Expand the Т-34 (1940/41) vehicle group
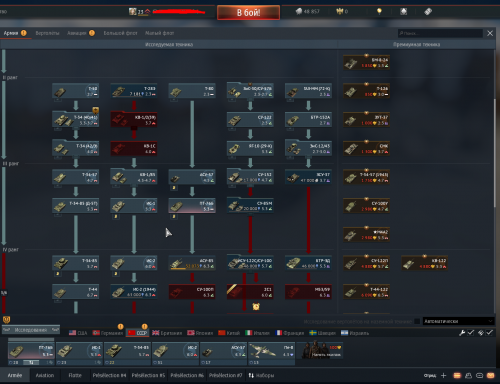Screen dimensions: 500x384 point(75,120)
